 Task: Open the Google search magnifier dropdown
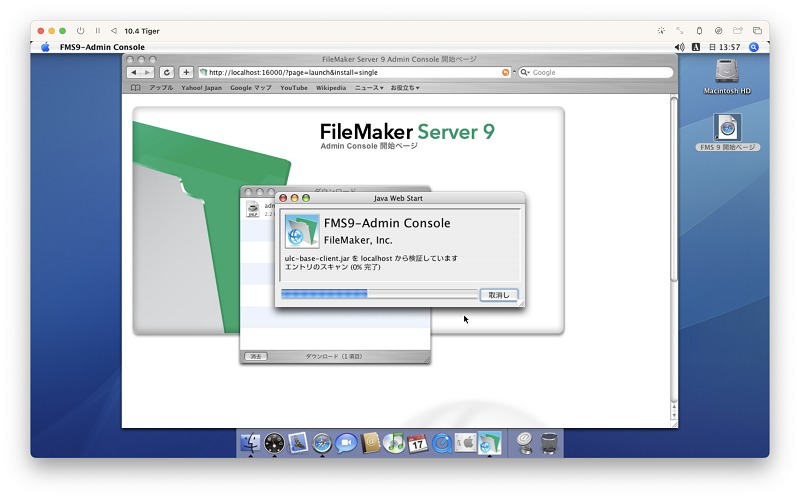click(524, 72)
